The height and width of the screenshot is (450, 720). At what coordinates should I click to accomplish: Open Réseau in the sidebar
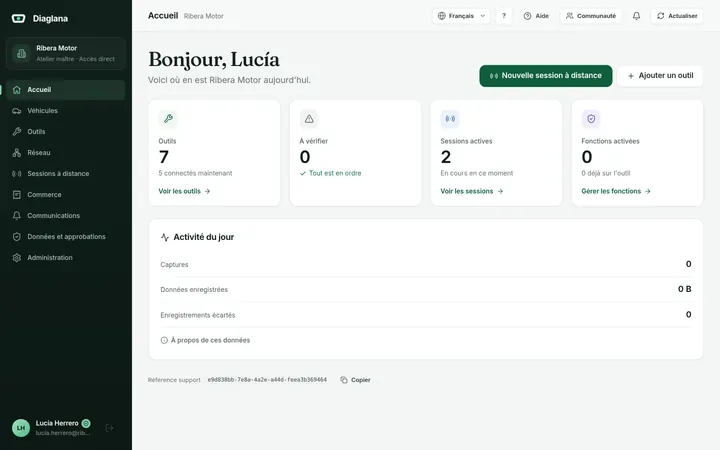coord(66,152)
